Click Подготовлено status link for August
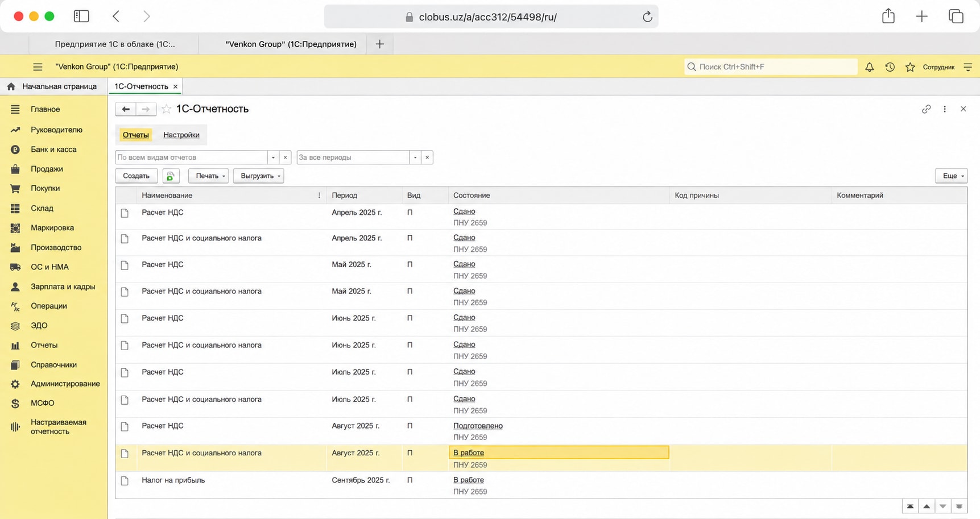The width and height of the screenshot is (980, 519). point(478,426)
